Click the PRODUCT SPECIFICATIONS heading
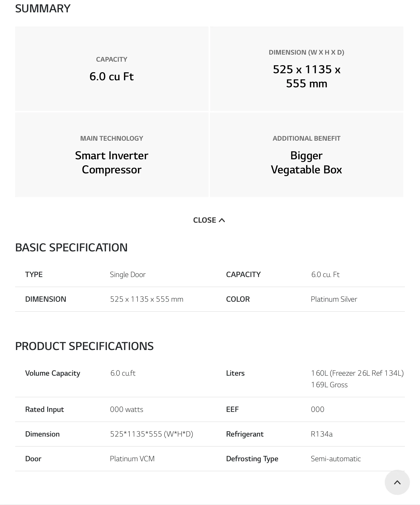Image resolution: width=420 pixels, height=505 pixels. tap(84, 346)
